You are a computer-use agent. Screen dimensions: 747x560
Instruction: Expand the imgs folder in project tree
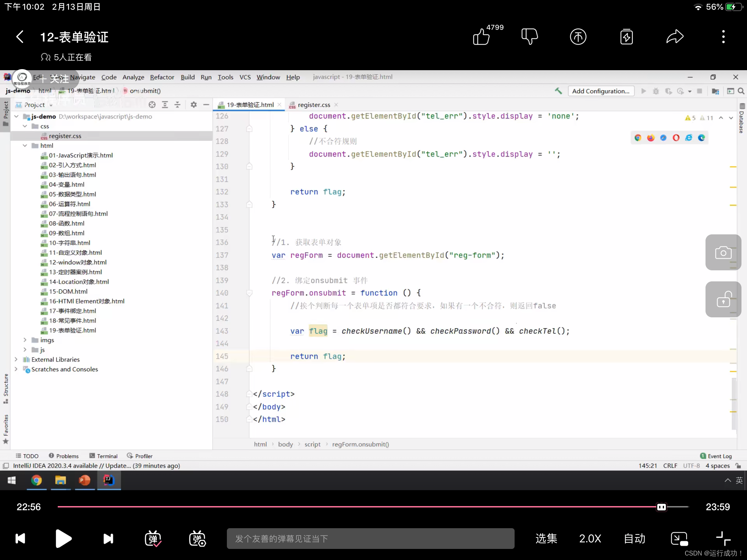pyautogui.click(x=25, y=340)
